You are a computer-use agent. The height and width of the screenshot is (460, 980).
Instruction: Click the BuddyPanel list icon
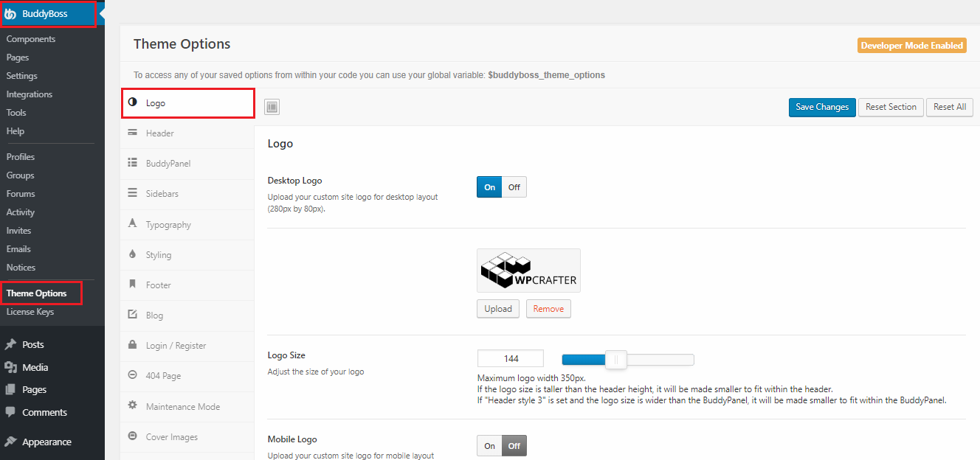click(x=132, y=163)
